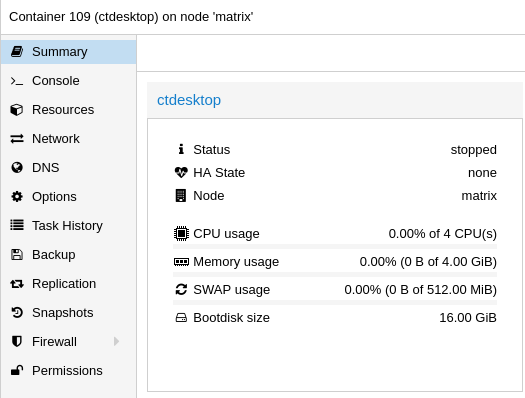
Task: Click the Replication retweet icon
Action: (17, 284)
